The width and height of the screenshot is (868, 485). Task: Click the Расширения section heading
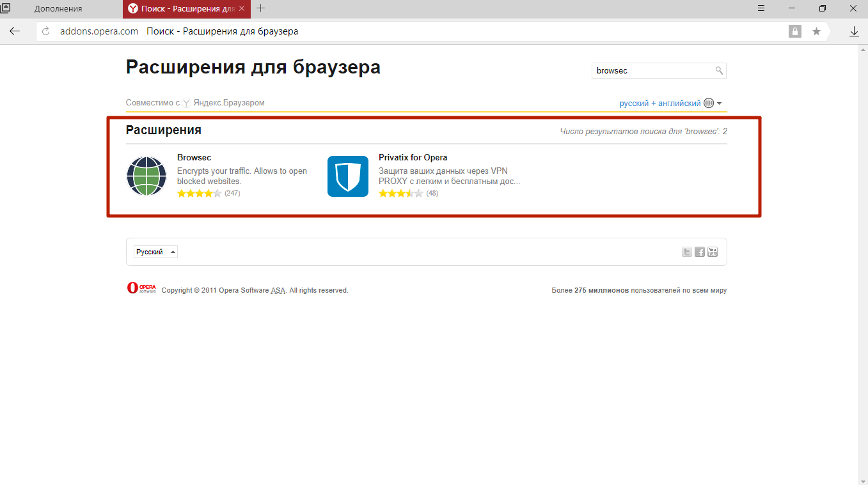tap(164, 130)
